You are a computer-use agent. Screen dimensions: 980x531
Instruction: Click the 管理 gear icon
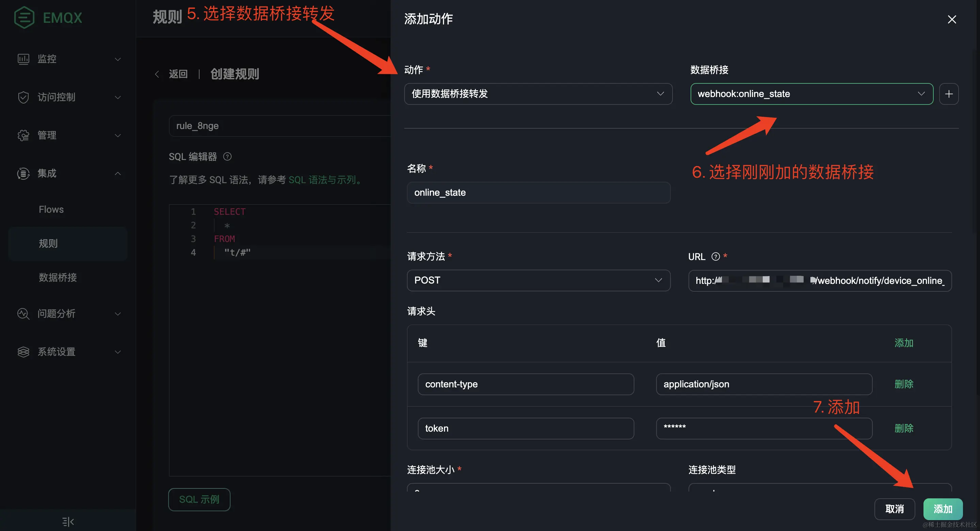pyautogui.click(x=23, y=135)
